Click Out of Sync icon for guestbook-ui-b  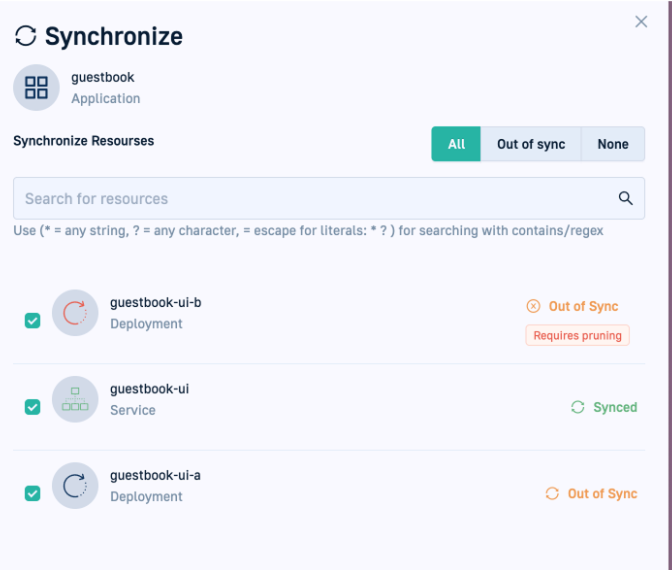coord(533,307)
